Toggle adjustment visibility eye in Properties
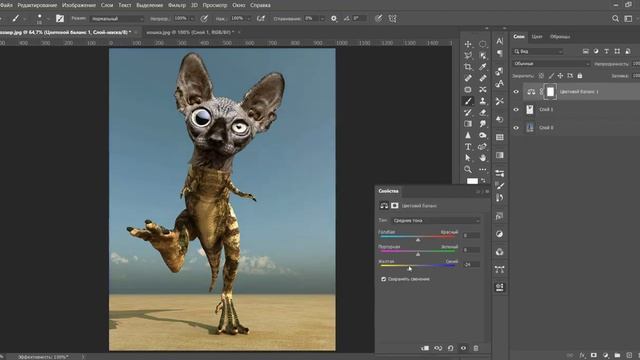Screen dimensions: 640x360 click(463, 348)
